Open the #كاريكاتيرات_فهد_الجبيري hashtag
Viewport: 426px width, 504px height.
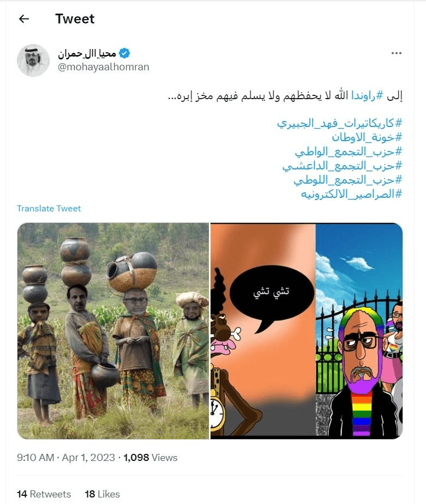pyautogui.click(x=340, y=123)
